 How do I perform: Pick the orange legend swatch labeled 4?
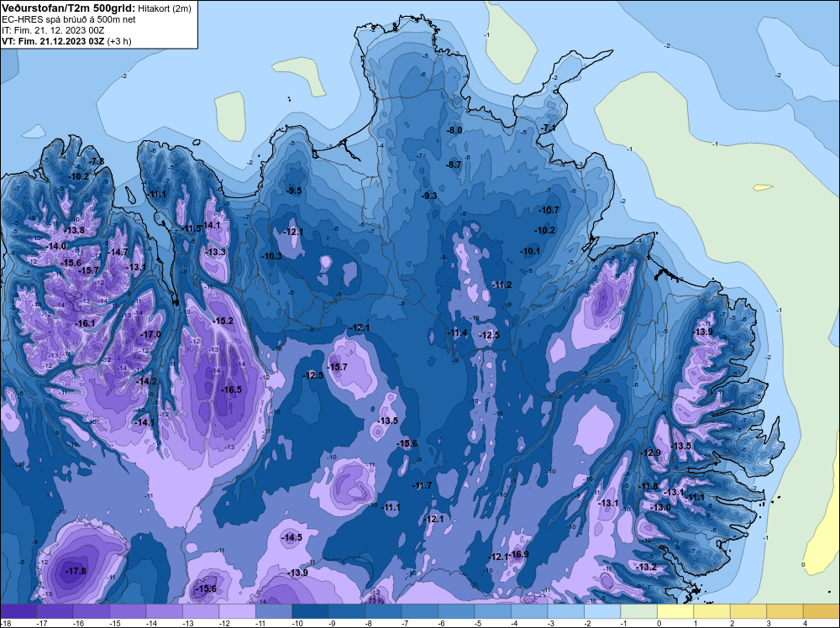(x=822, y=611)
